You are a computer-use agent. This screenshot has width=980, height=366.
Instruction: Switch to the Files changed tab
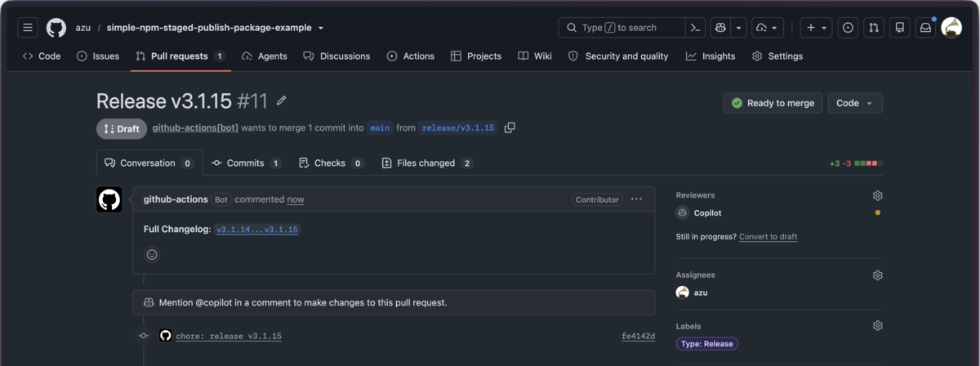tap(427, 163)
